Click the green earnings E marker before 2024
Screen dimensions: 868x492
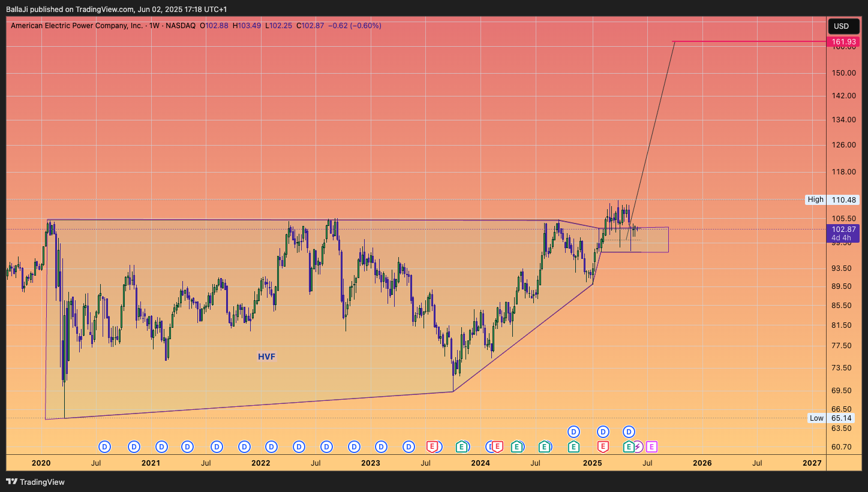click(461, 446)
